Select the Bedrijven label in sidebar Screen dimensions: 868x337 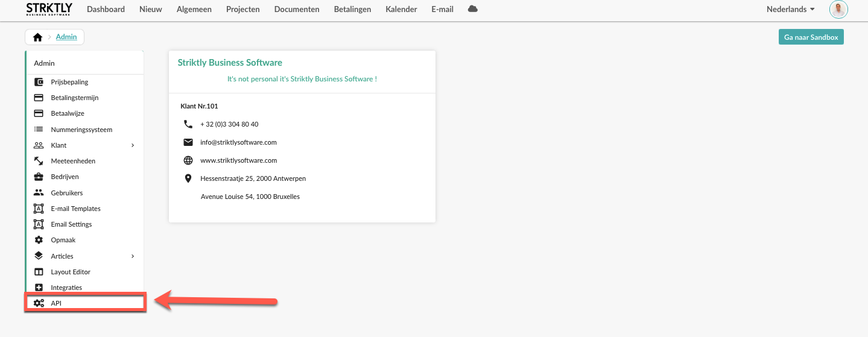pyautogui.click(x=65, y=177)
